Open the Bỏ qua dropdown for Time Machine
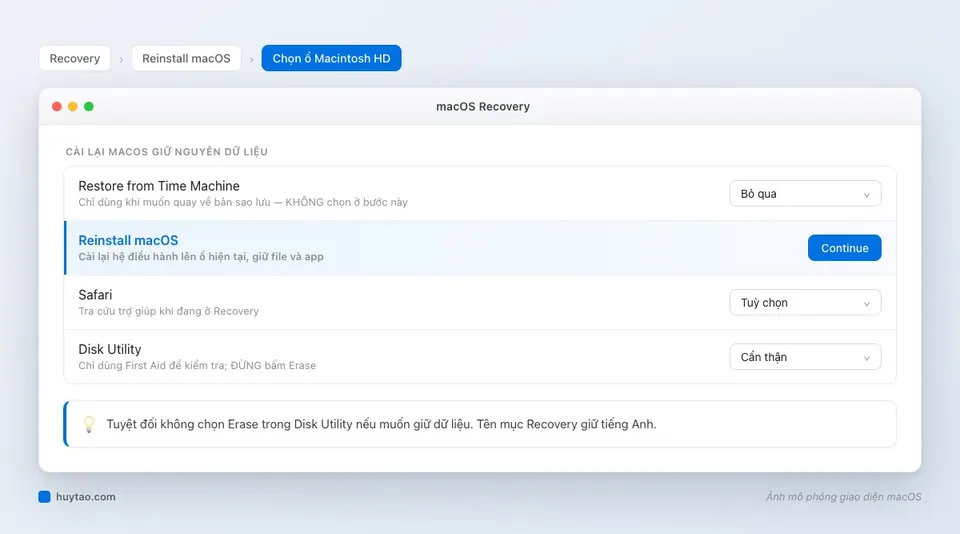Screen dimensions: 960x534 tap(805, 194)
